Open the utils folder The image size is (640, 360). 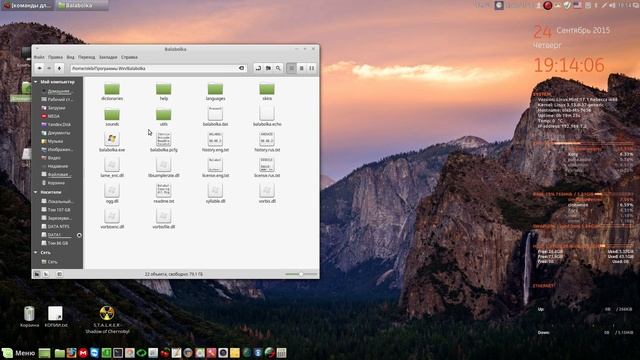click(164, 118)
